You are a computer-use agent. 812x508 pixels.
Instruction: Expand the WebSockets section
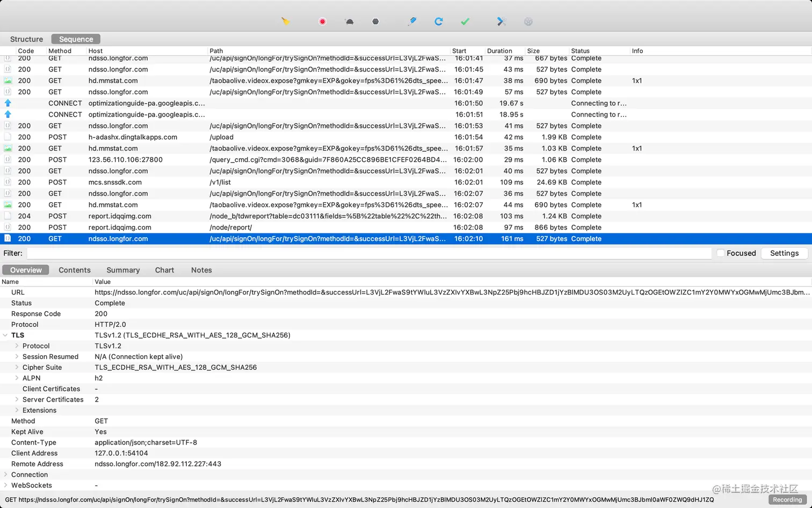coord(5,485)
